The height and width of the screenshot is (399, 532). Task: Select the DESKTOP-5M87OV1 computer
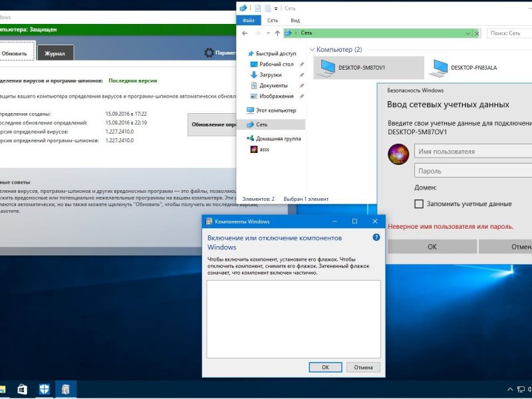368,68
